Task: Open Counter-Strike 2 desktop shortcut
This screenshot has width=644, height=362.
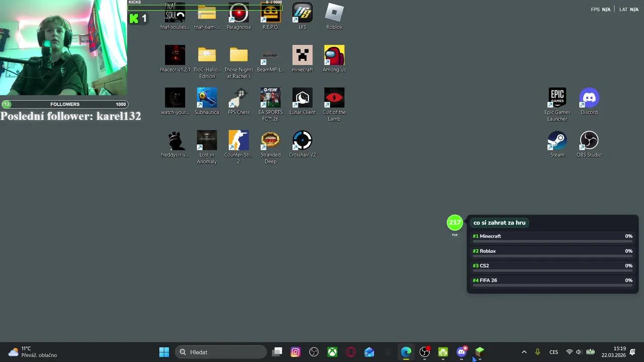Action: point(238,147)
